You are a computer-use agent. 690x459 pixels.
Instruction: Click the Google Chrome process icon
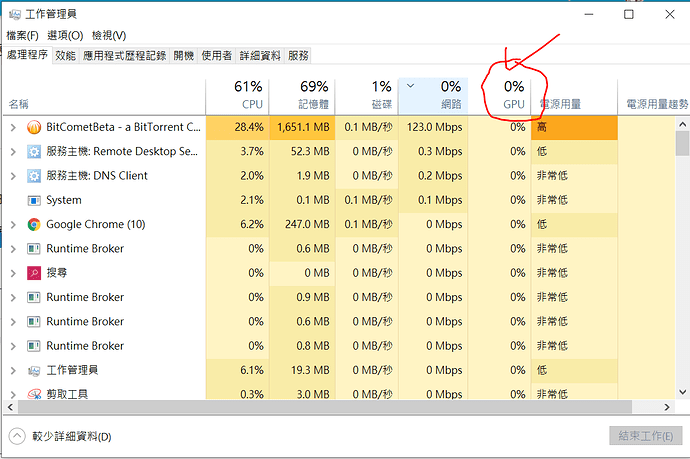(x=33, y=224)
